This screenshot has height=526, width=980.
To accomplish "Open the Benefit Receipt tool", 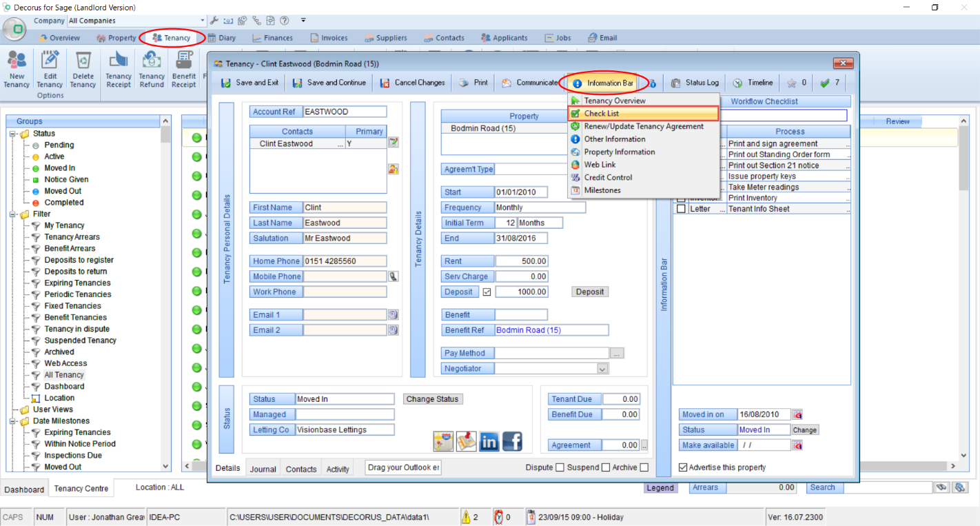I will click(x=184, y=70).
